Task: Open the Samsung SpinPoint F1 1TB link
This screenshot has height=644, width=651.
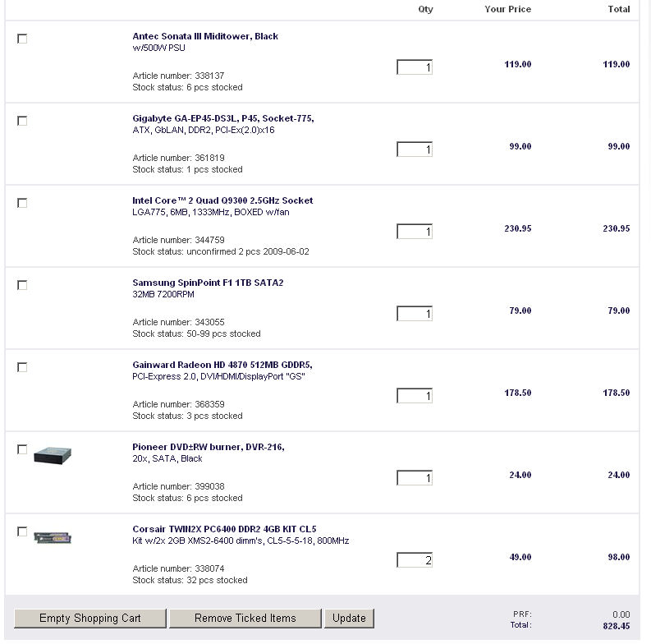Action: 208,283
